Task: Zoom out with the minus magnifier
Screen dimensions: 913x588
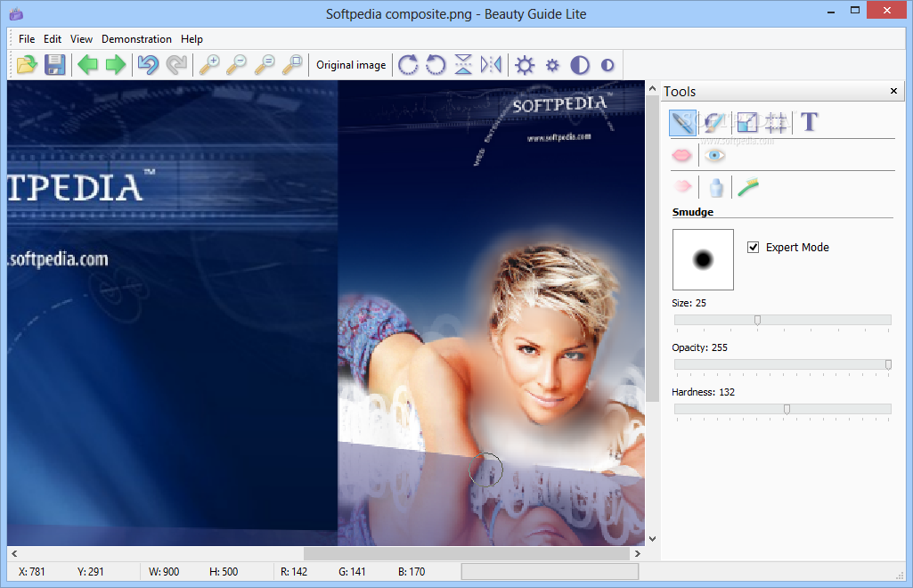Action: [x=236, y=65]
